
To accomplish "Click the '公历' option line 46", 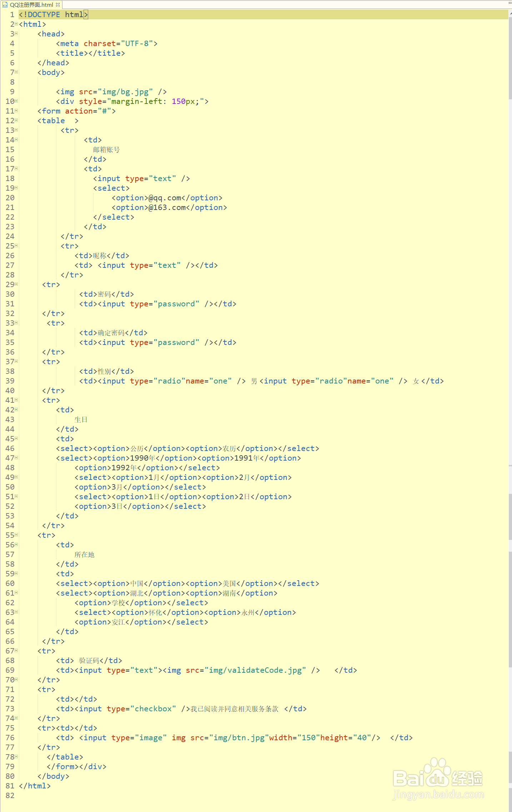I will 188,448.
